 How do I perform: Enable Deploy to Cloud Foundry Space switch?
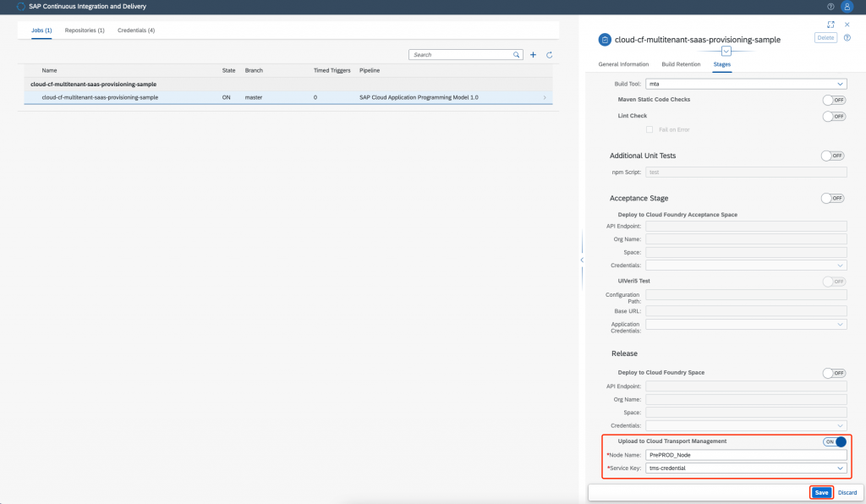pyautogui.click(x=833, y=373)
